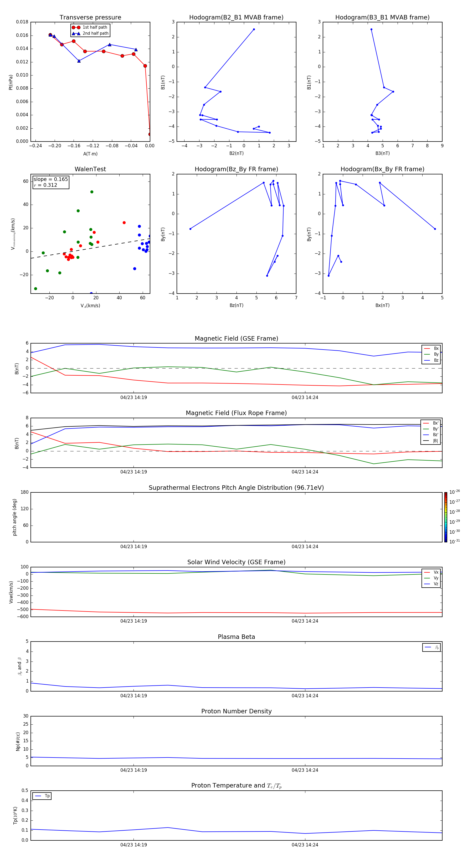Click the "Hodogram(B2_B1 MVAB frame)" title

pos(236,17)
